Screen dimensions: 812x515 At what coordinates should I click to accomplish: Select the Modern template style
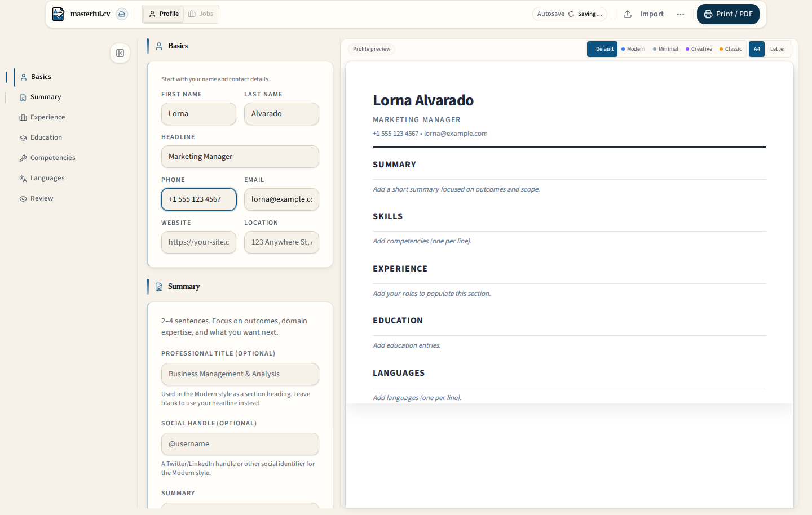633,49
